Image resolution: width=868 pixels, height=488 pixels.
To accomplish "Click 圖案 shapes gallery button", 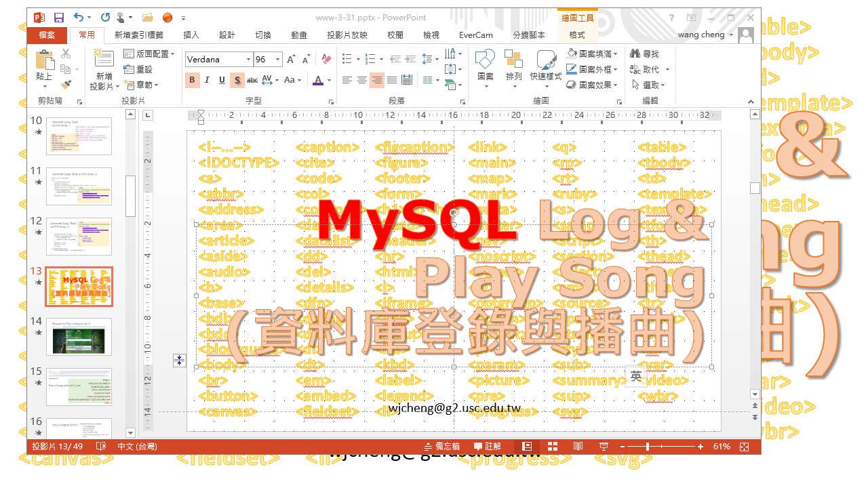I will pos(486,67).
